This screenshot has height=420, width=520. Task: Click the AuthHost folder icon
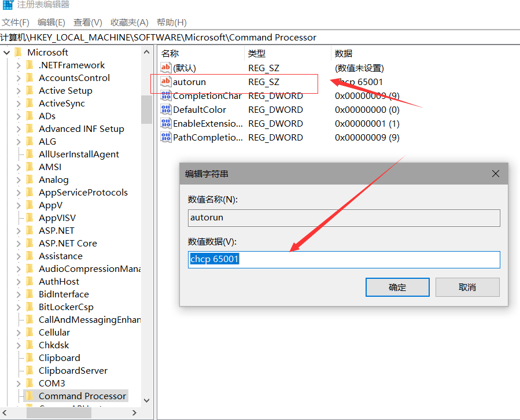point(30,281)
